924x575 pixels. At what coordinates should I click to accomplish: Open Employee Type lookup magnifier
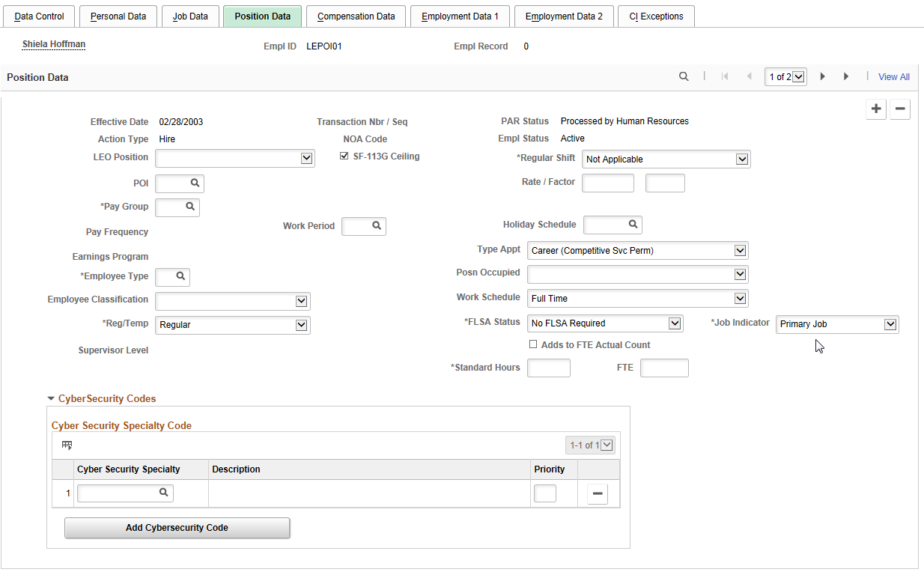180,276
